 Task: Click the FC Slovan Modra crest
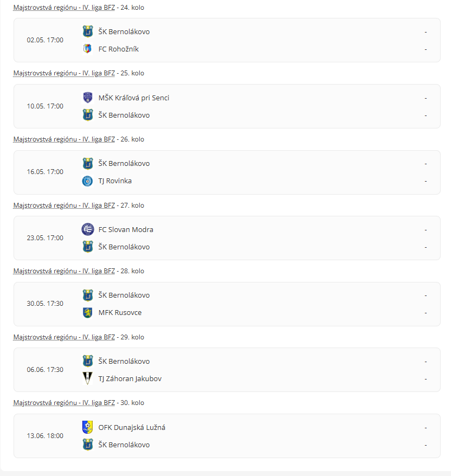pos(87,229)
